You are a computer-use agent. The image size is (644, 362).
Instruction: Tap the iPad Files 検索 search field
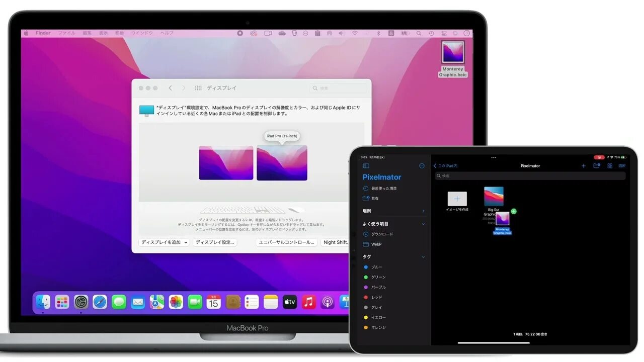coord(530,176)
